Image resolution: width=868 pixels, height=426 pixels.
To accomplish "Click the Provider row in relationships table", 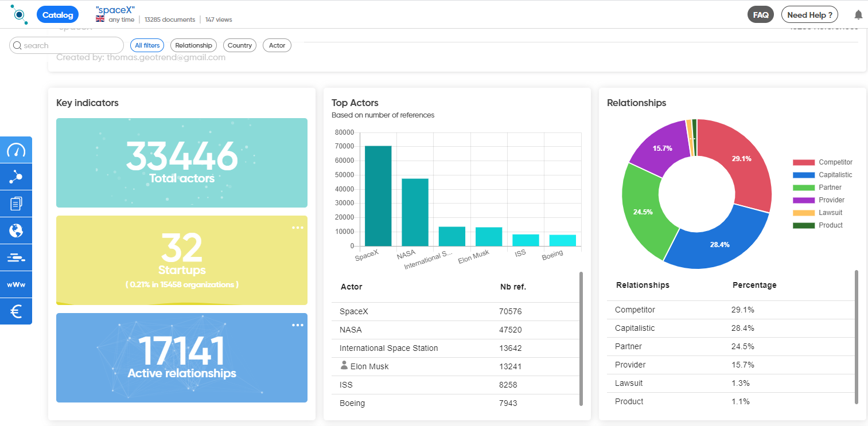I will (x=731, y=365).
